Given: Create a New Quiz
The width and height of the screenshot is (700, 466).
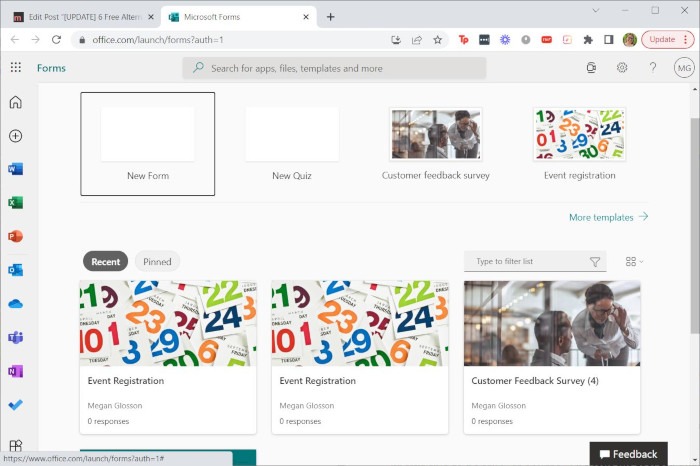Looking at the screenshot, I should (x=292, y=144).
